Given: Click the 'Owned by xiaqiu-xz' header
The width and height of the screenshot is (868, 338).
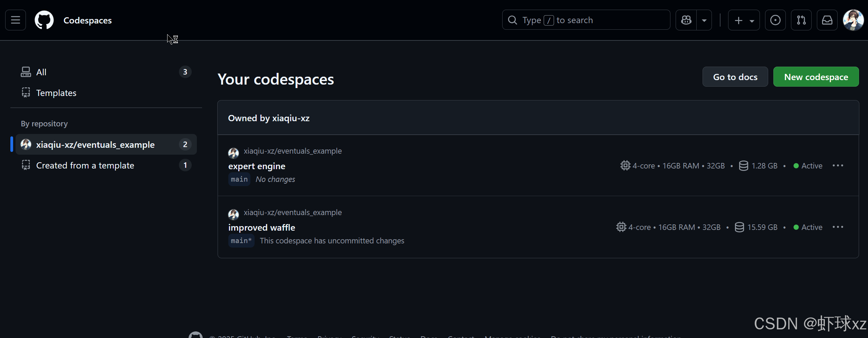Looking at the screenshot, I should click(x=269, y=118).
